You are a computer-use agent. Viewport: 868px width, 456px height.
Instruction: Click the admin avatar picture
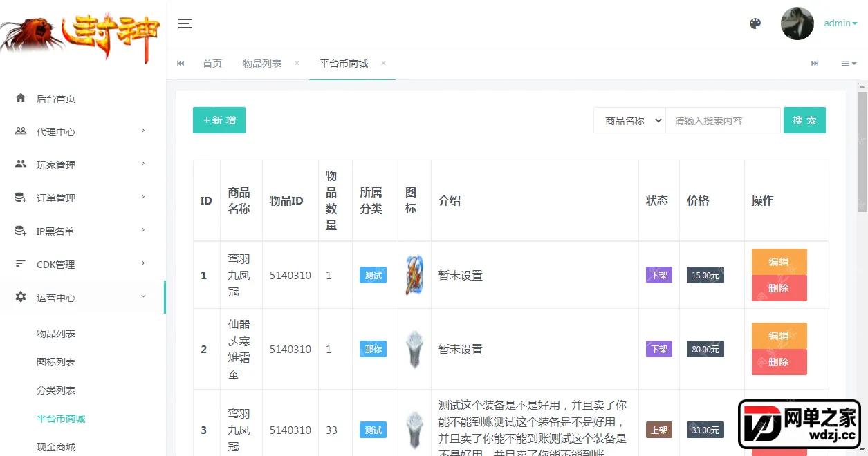797,23
